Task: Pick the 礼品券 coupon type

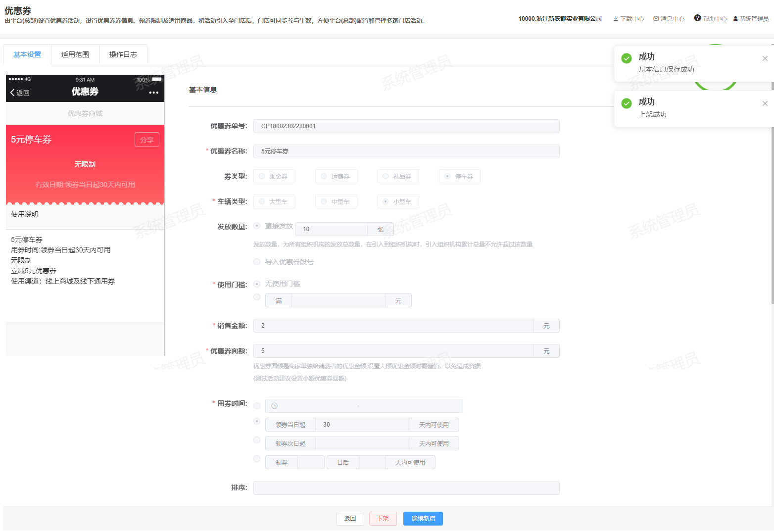Action: 398,176
